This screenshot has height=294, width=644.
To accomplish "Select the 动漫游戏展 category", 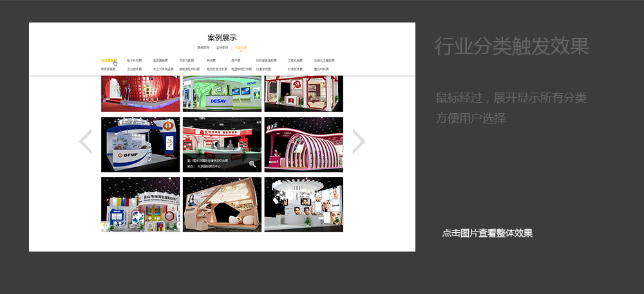I will point(263,69).
